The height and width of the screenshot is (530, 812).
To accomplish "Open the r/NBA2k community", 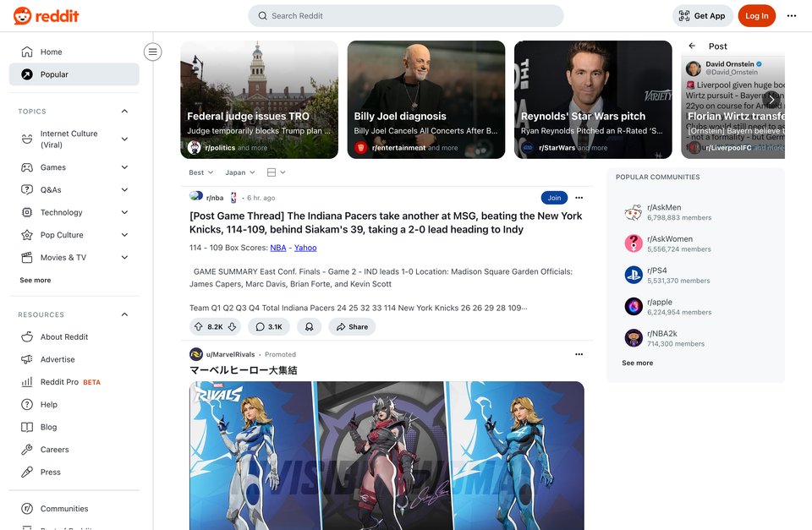I will click(x=695, y=338).
